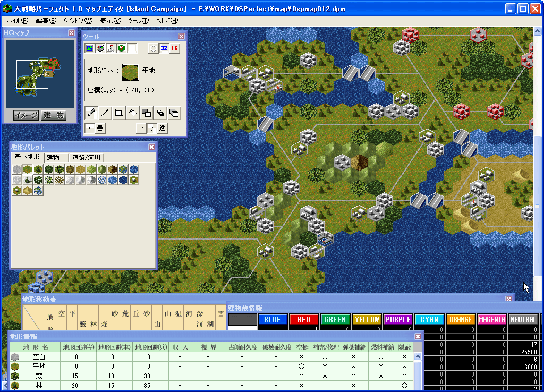Click the HQ minimap thumbnail

click(x=39, y=73)
